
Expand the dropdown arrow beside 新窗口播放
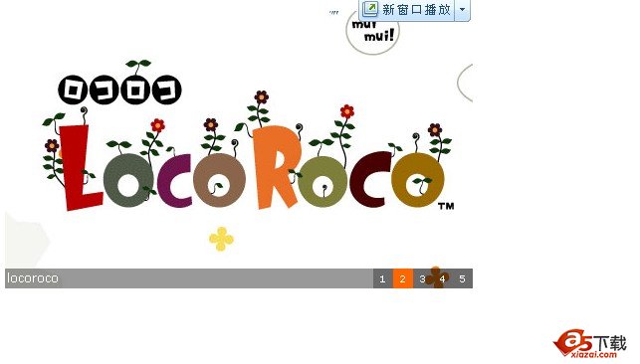[462, 9]
